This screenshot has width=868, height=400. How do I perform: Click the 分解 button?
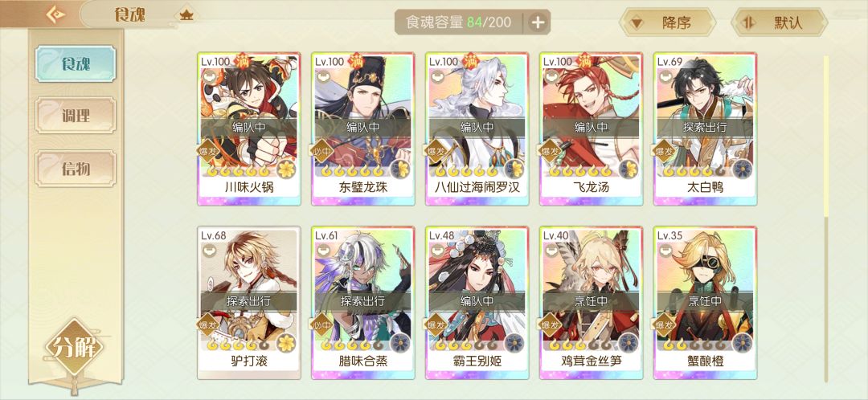click(75, 348)
